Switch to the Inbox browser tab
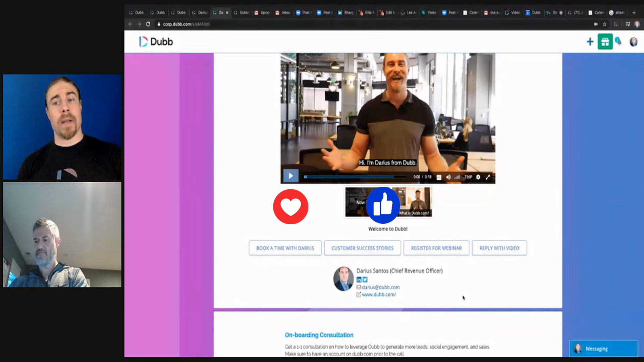The width and height of the screenshot is (644, 362). click(283, 13)
